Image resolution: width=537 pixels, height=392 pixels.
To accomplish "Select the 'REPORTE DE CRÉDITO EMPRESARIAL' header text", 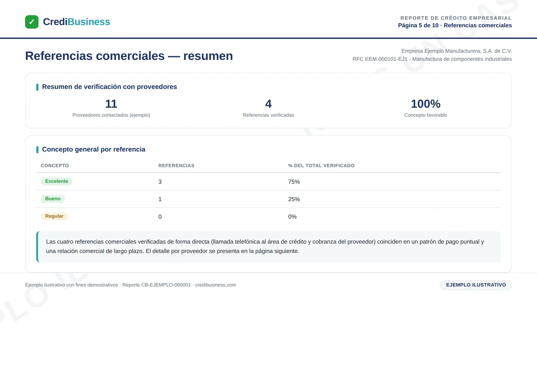I will pos(456,18).
